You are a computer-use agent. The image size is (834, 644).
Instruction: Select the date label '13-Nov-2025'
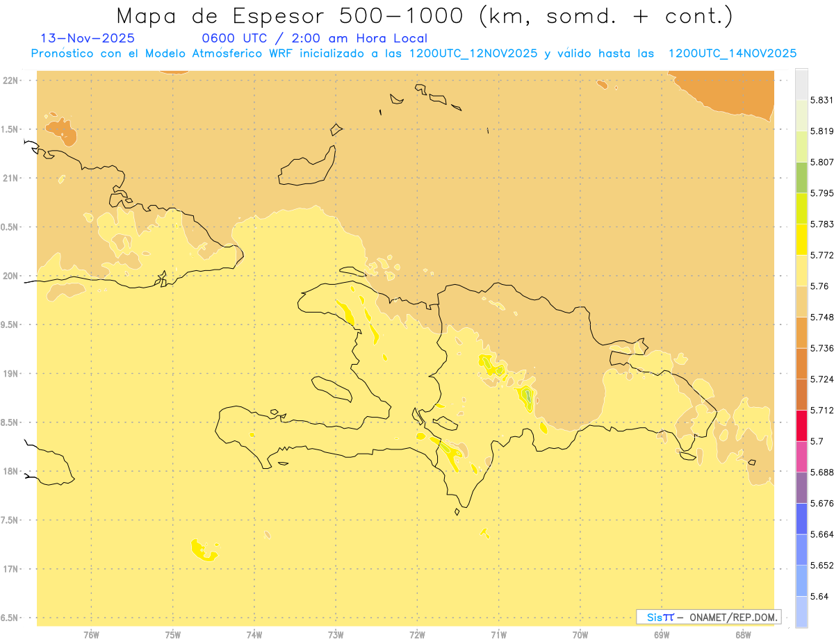[88, 39]
